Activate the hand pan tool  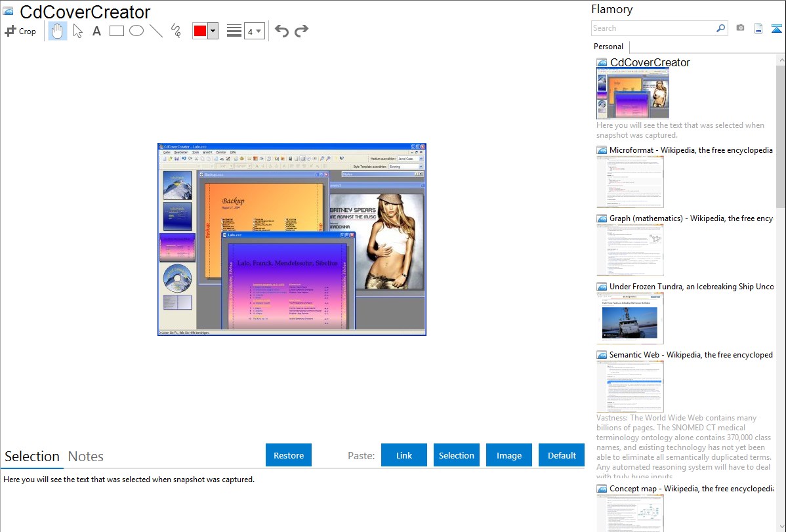[57, 31]
